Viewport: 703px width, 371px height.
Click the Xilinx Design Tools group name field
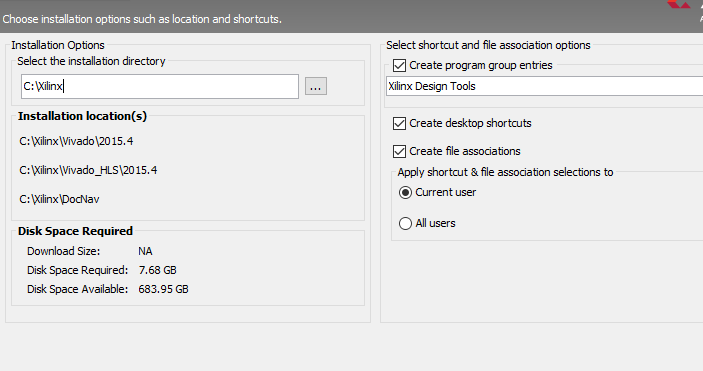pos(544,86)
